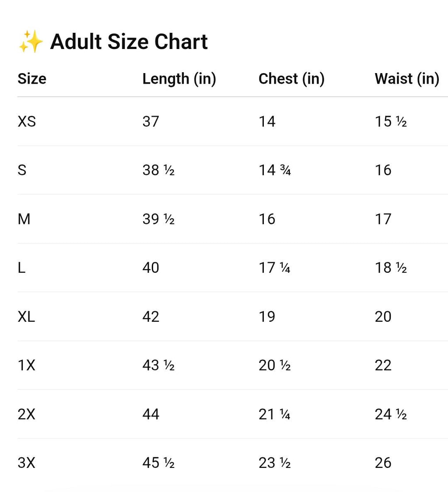This screenshot has width=448, height=492.
Task: Click the S chest value 14 ¾
Action: pyautogui.click(x=275, y=170)
